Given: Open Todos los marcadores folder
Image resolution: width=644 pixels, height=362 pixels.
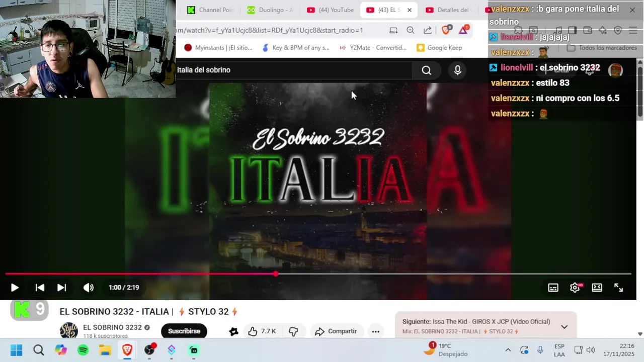Looking at the screenshot, I should point(602,48).
